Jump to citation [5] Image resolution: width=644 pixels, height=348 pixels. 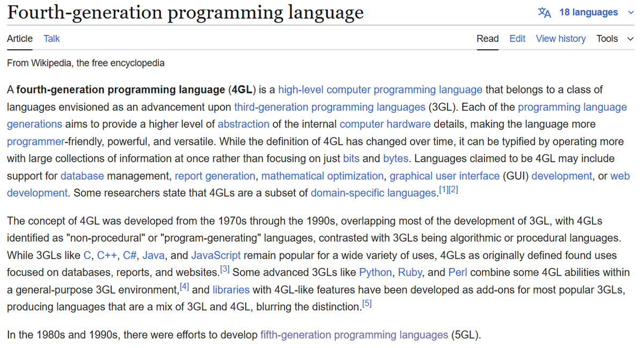click(367, 304)
